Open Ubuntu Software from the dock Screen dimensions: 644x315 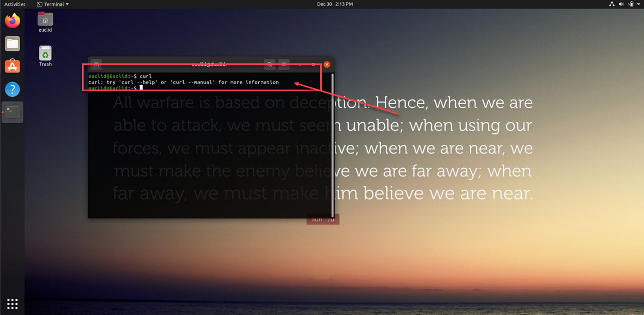tap(13, 66)
